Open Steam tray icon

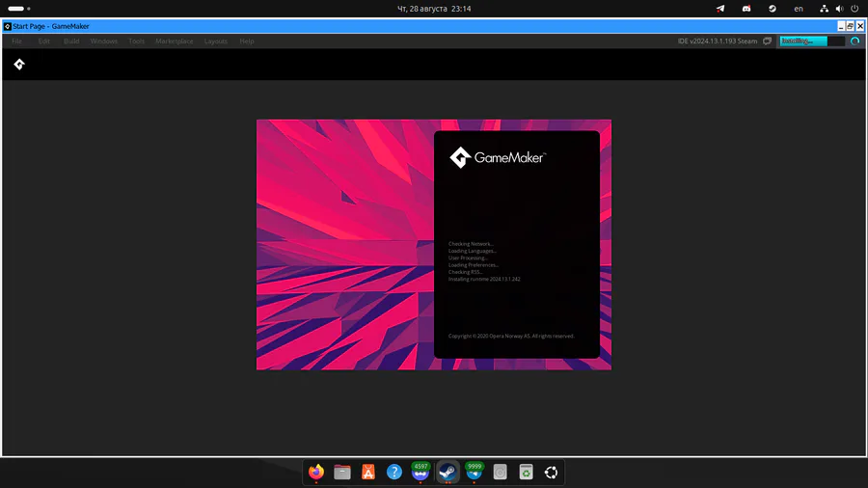tap(773, 9)
